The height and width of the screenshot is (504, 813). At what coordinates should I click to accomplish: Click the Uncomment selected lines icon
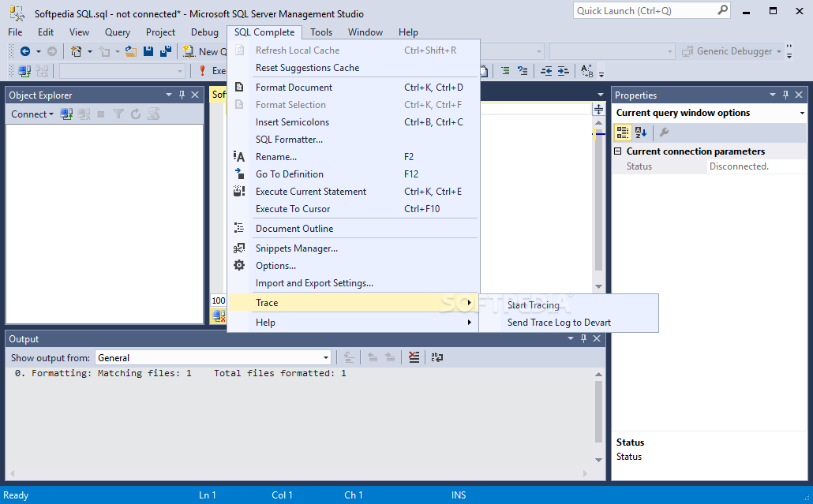[523, 71]
